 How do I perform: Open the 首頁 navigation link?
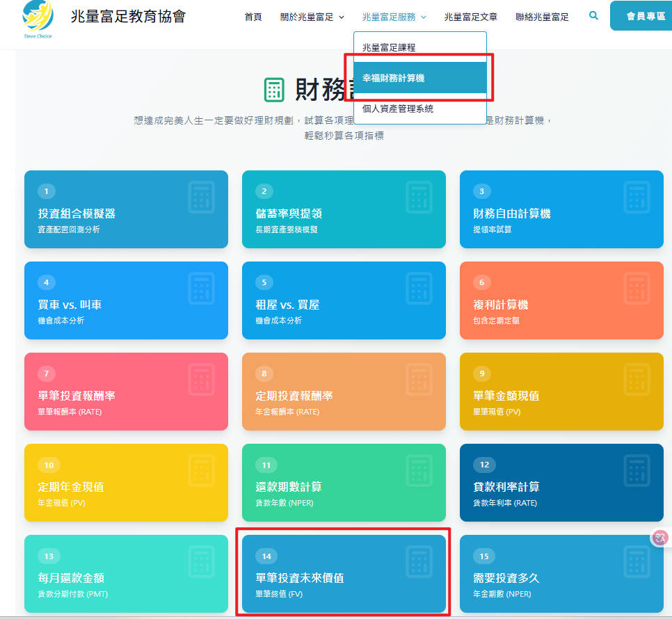point(253,17)
